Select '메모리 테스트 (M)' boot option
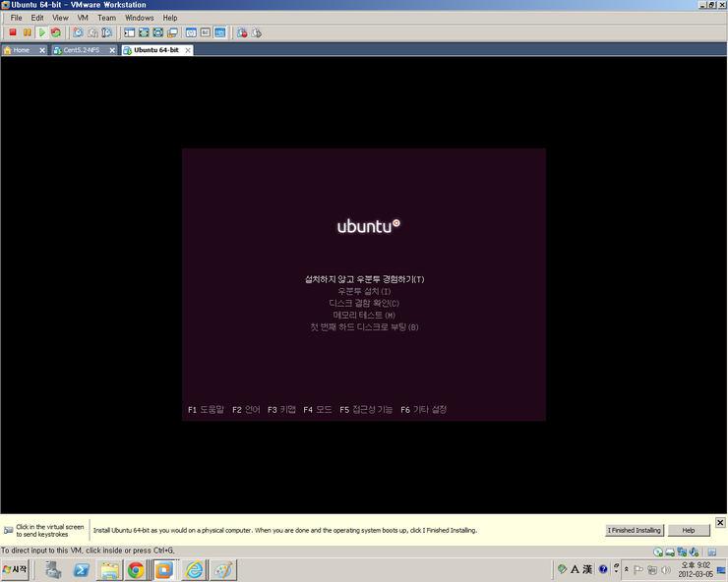 364,316
